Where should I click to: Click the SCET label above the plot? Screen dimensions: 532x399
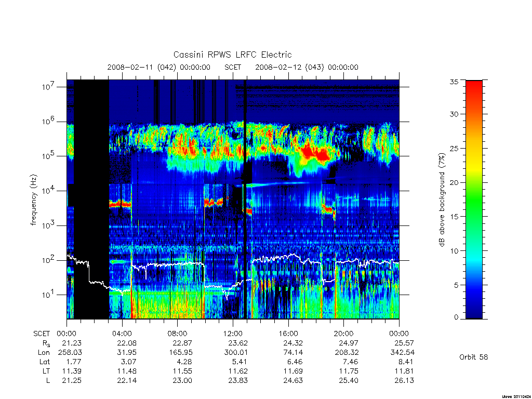click(233, 67)
